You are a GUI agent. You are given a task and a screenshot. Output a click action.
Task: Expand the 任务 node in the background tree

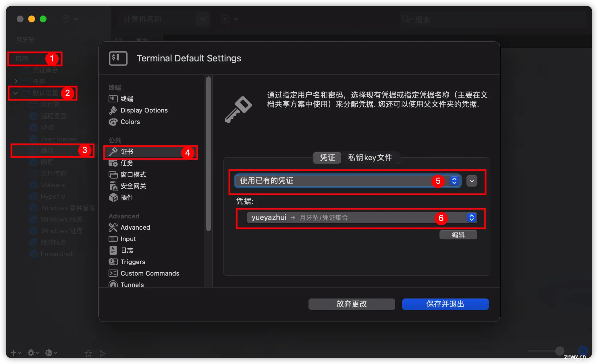16,82
